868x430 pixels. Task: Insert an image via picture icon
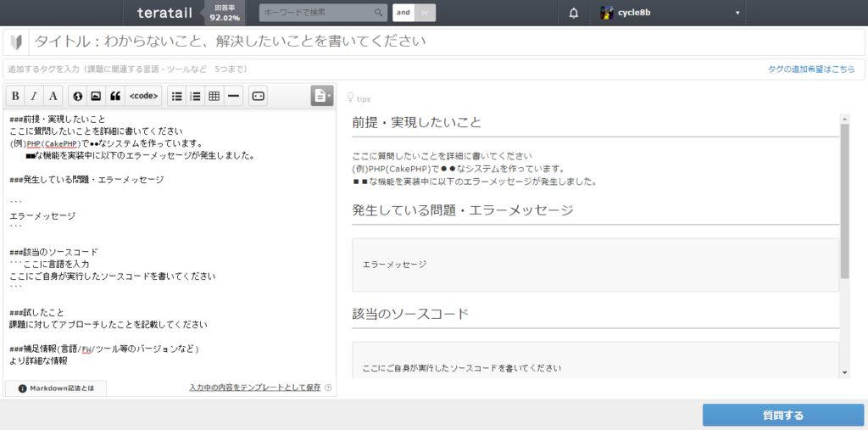coord(97,96)
